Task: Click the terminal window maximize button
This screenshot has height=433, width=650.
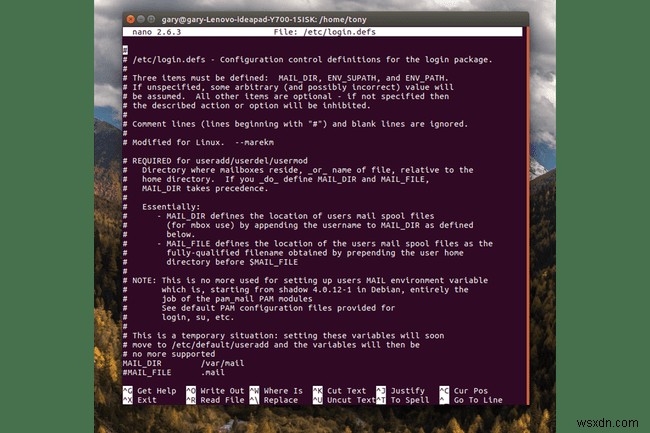Action: pyautogui.click(x=151, y=19)
